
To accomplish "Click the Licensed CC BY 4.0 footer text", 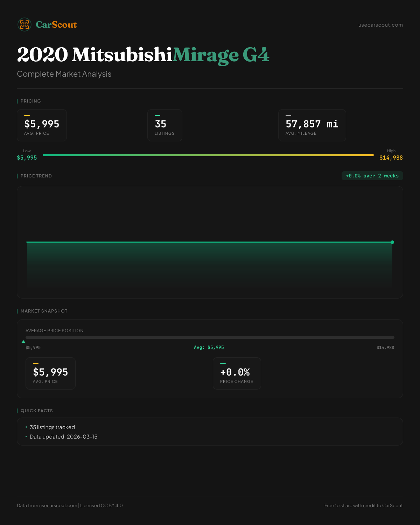I will [101, 505].
